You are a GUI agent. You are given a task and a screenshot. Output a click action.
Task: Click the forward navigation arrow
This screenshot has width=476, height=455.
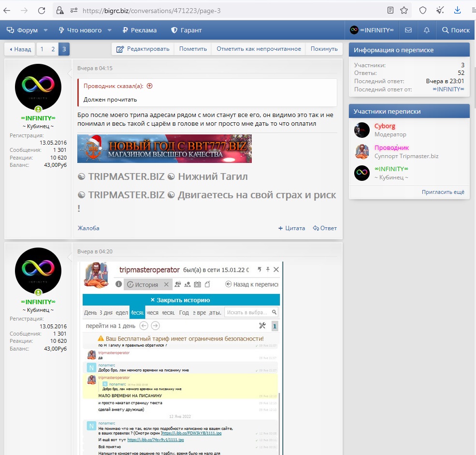click(x=24, y=11)
